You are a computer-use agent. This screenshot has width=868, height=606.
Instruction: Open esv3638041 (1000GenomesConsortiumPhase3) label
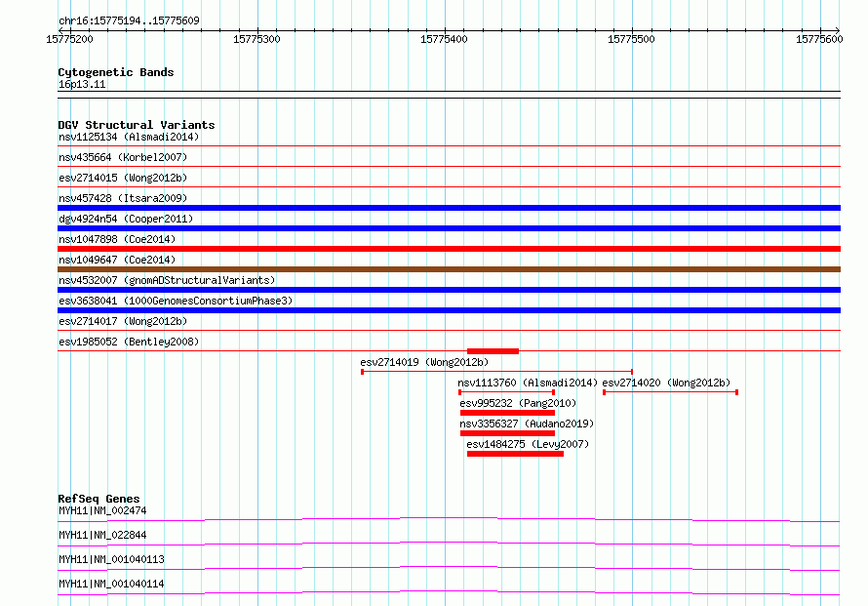[x=176, y=301]
